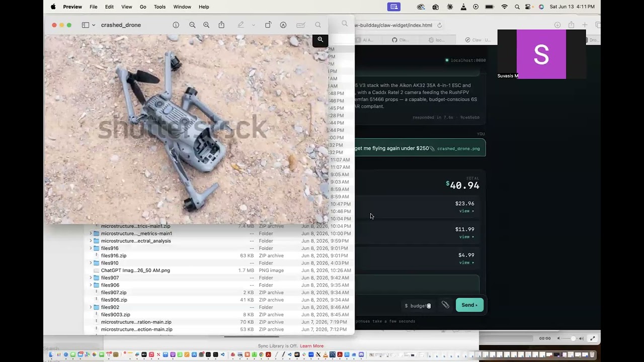The height and width of the screenshot is (362, 644).
Task: Open the Window menu
Action: (x=182, y=7)
